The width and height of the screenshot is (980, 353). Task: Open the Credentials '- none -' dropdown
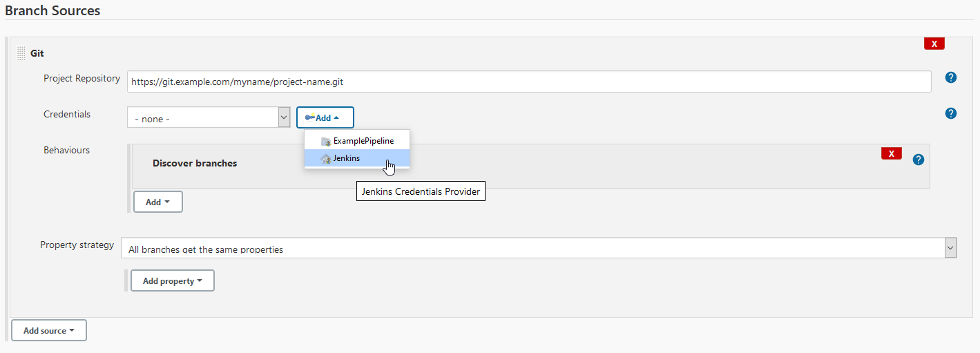(x=208, y=118)
